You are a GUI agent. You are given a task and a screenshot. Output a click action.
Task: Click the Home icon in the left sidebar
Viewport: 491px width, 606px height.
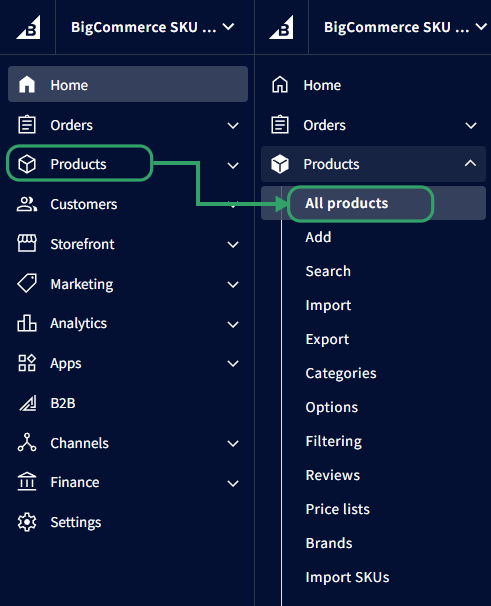[x=27, y=84]
